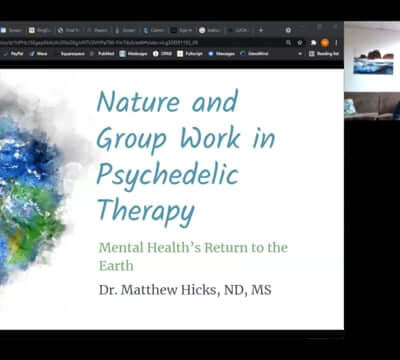Open the Reading list panel

coord(324,53)
